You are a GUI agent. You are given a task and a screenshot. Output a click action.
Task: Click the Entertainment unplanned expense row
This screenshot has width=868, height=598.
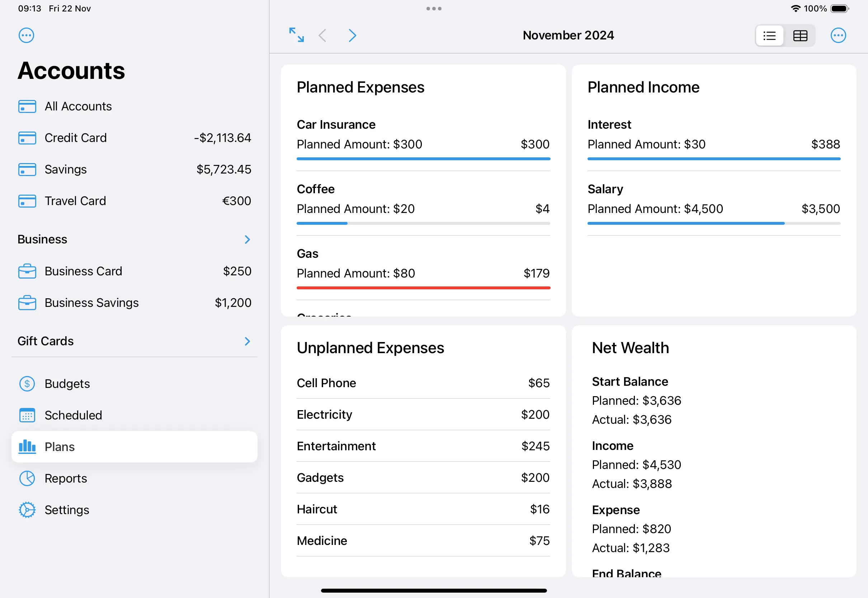[423, 446]
